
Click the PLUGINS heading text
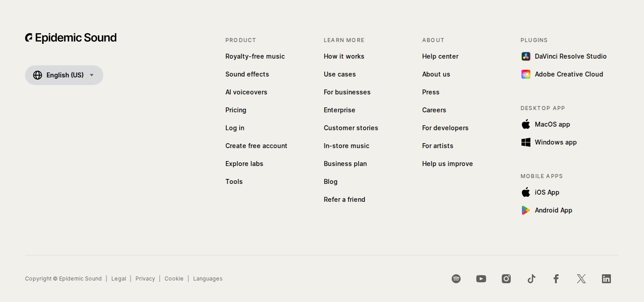point(534,40)
